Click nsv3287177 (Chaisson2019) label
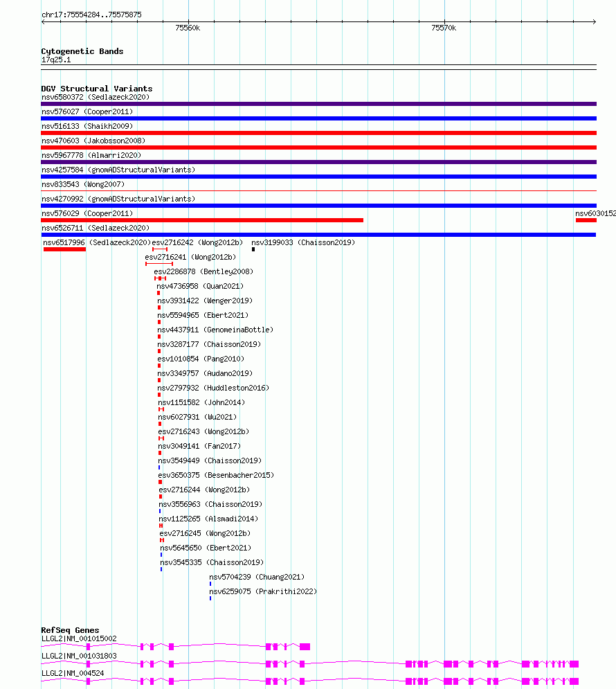This screenshot has height=689, width=616. tap(210, 344)
